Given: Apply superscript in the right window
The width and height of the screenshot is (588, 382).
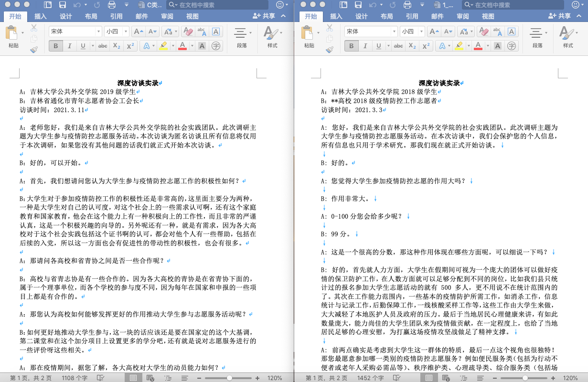Looking at the screenshot, I should [x=425, y=46].
